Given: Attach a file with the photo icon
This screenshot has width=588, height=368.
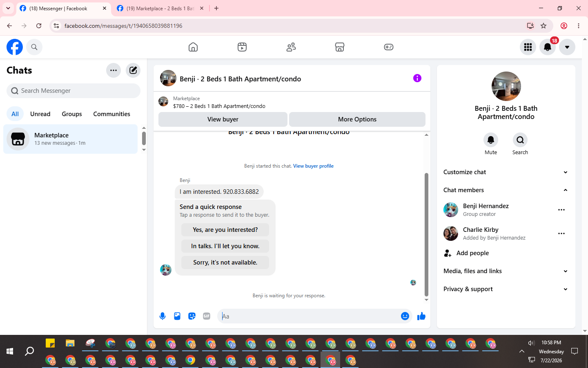Looking at the screenshot, I should pyautogui.click(x=177, y=316).
